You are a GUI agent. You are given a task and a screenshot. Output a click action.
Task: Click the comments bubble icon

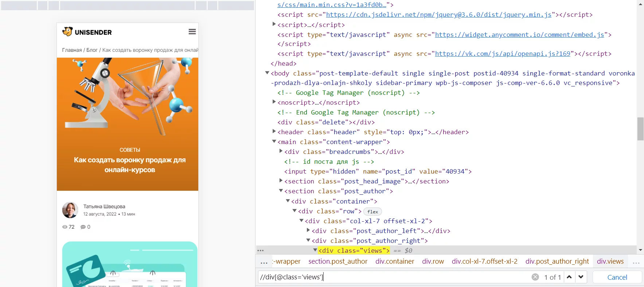83,227
